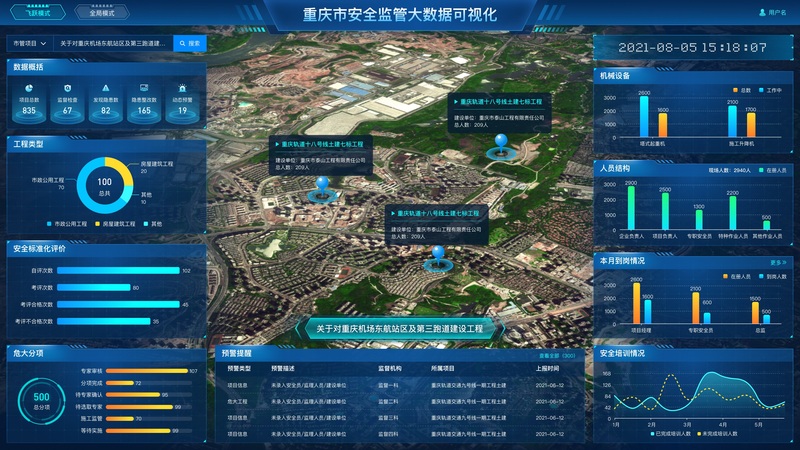Select the 动态预警 alarm icon
This screenshot has height=450, width=800.
[x=182, y=88]
